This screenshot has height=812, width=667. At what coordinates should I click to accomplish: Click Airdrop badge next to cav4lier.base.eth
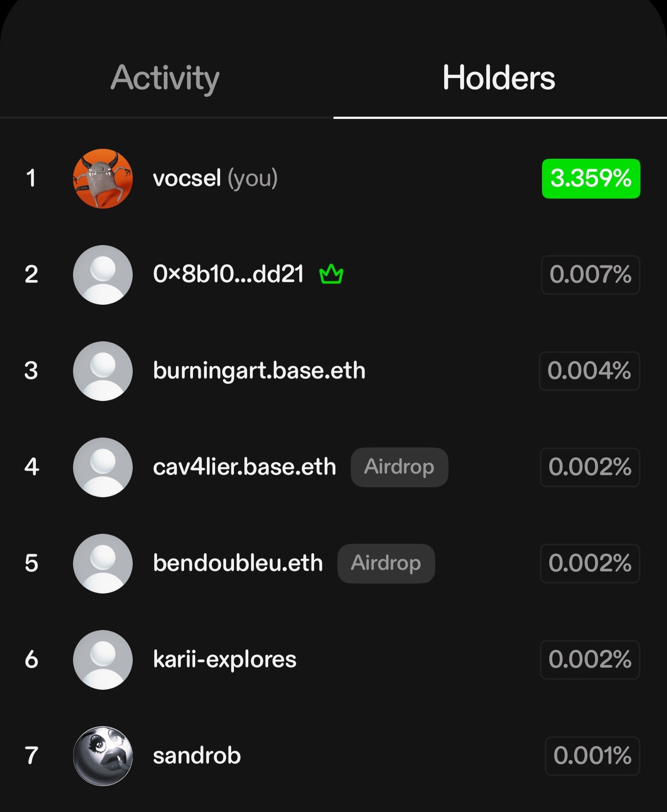[399, 467]
